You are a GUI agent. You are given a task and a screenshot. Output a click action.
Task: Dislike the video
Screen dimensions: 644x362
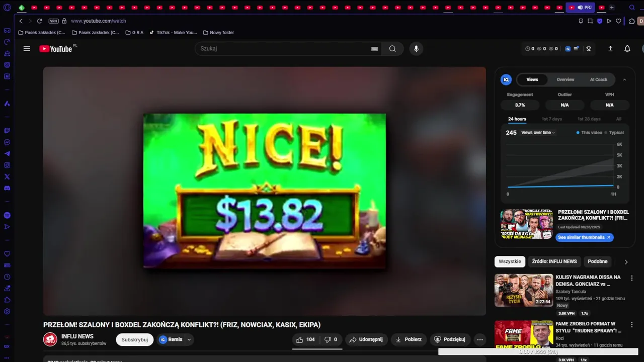(x=331, y=339)
